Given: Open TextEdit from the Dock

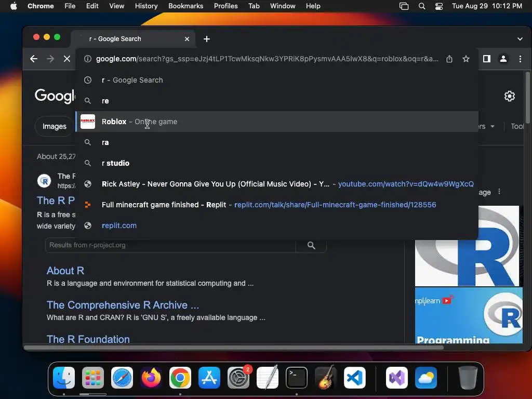Looking at the screenshot, I should coord(268,378).
